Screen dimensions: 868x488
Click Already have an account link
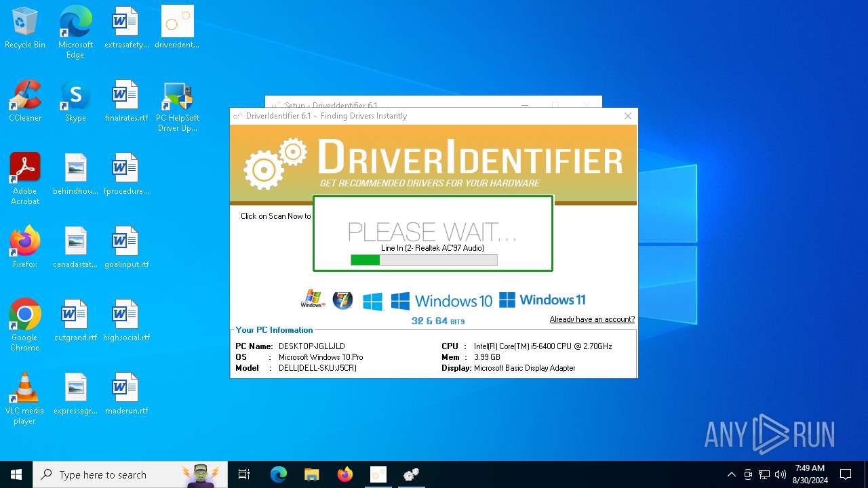point(592,319)
